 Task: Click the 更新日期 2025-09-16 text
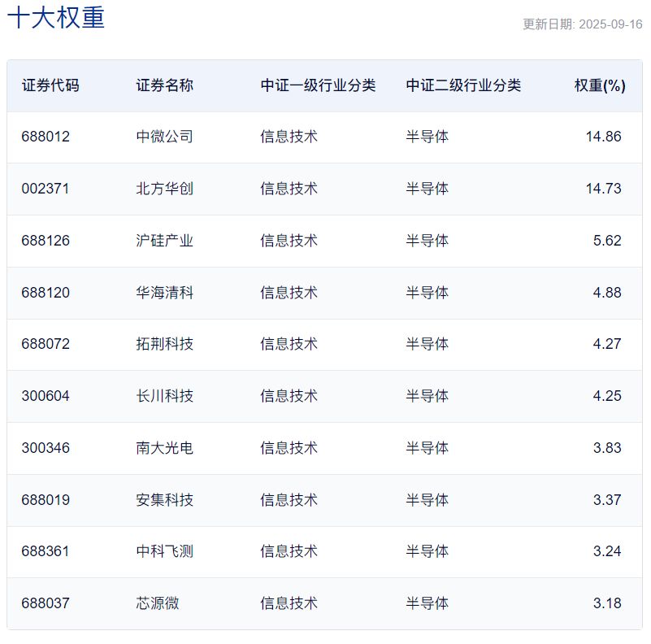(x=582, y=24)
